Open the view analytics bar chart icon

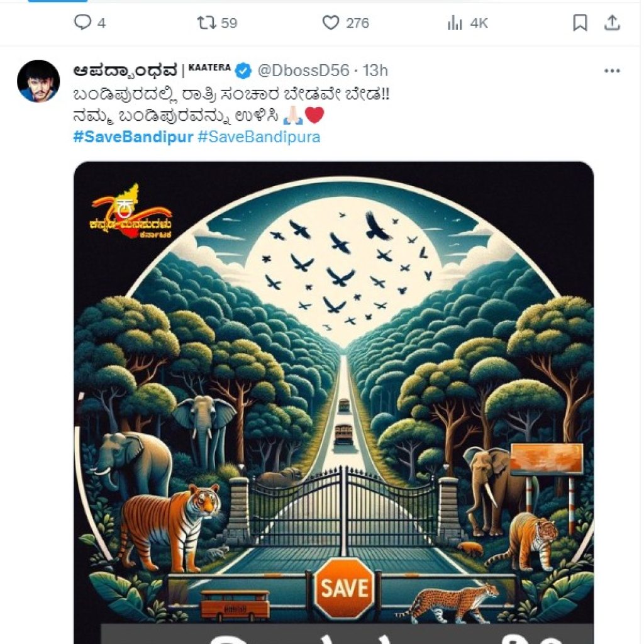click(x=455, y=23)
